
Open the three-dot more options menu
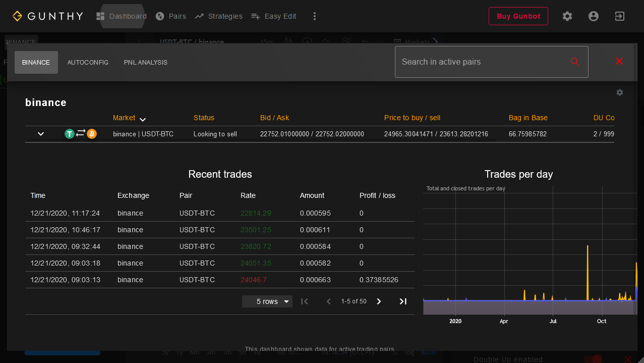tap(315, 16)
